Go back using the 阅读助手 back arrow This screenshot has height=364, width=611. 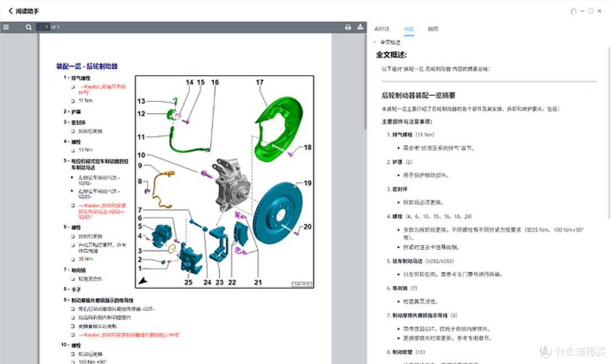[x=11, y=11]
